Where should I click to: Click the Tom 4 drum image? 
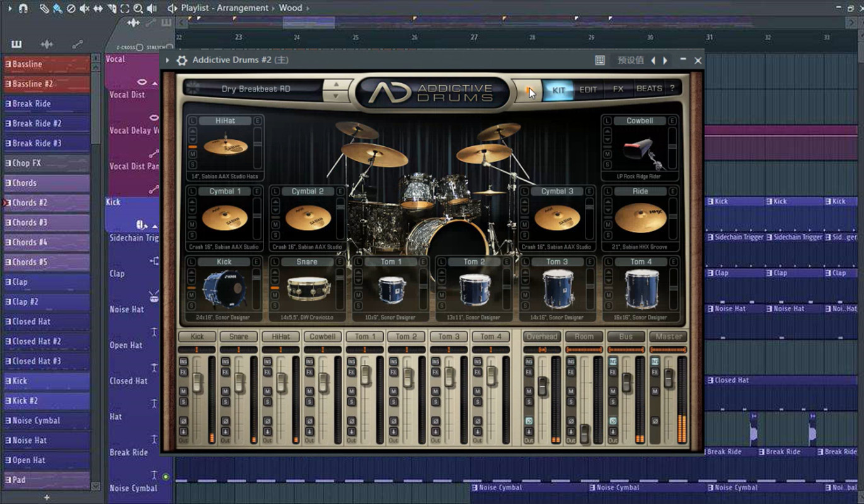642,289
